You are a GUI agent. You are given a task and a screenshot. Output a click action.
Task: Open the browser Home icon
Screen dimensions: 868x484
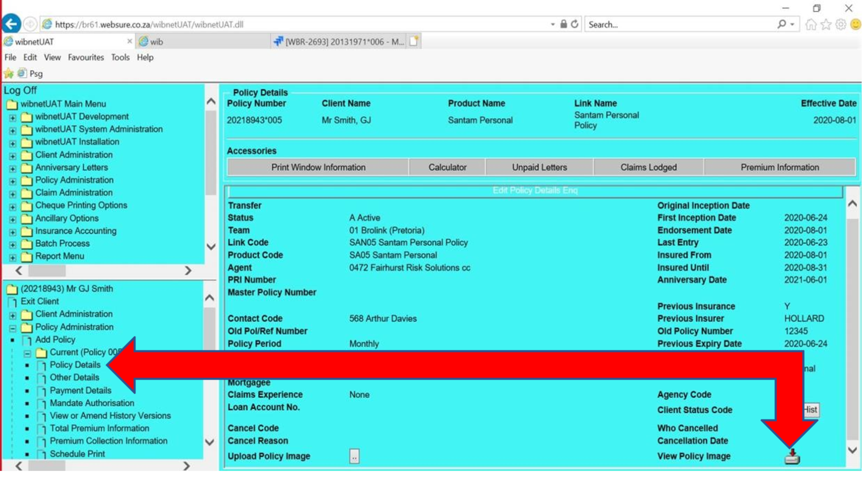(x=811, y=24)
